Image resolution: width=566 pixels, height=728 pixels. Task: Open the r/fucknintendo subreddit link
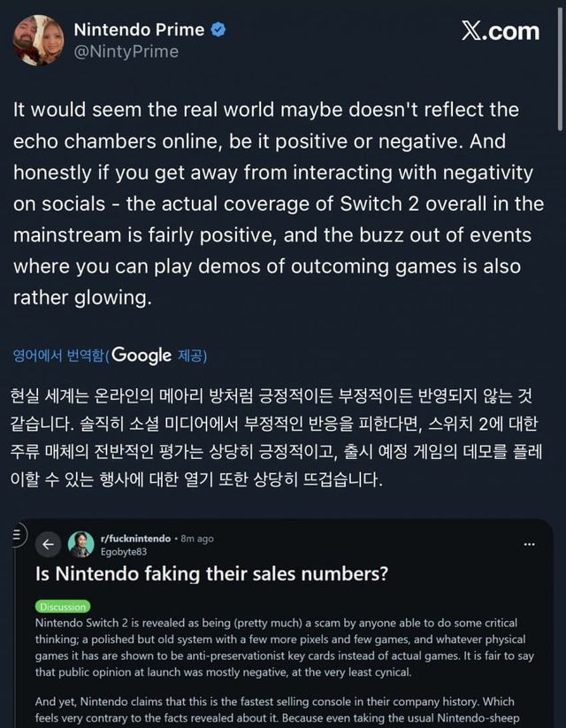(135, 538)
